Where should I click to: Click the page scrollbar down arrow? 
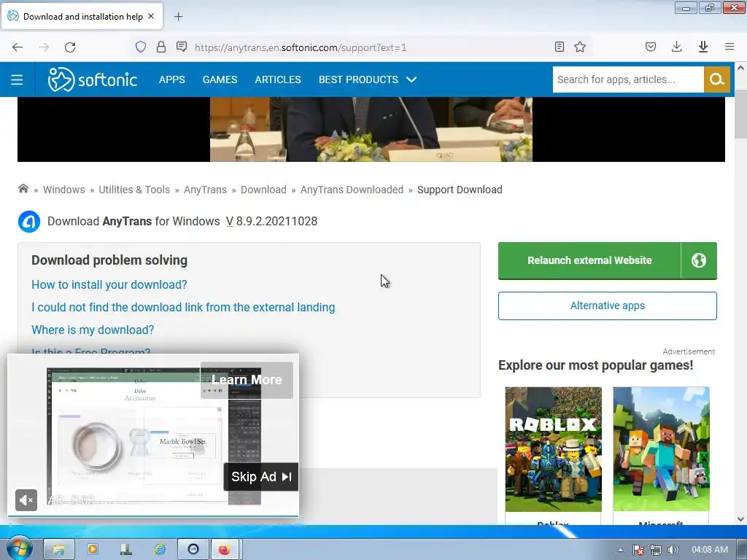[x=741, y=519]
